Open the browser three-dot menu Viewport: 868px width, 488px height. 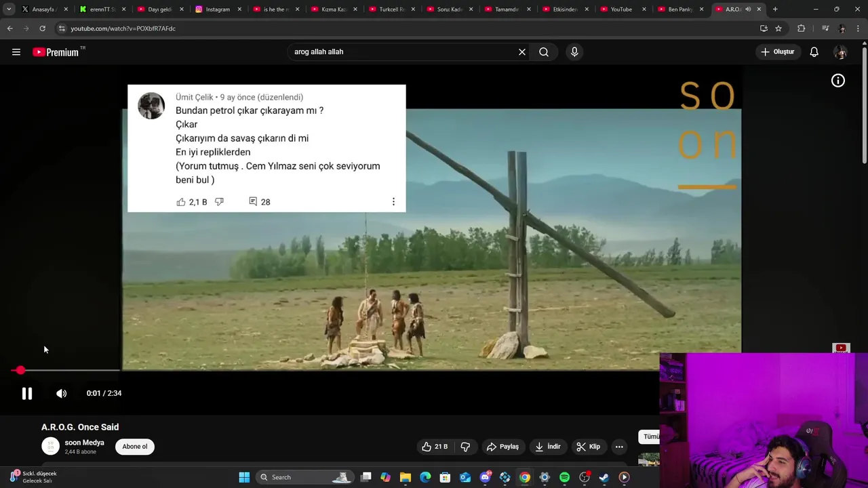pos(859,28)
